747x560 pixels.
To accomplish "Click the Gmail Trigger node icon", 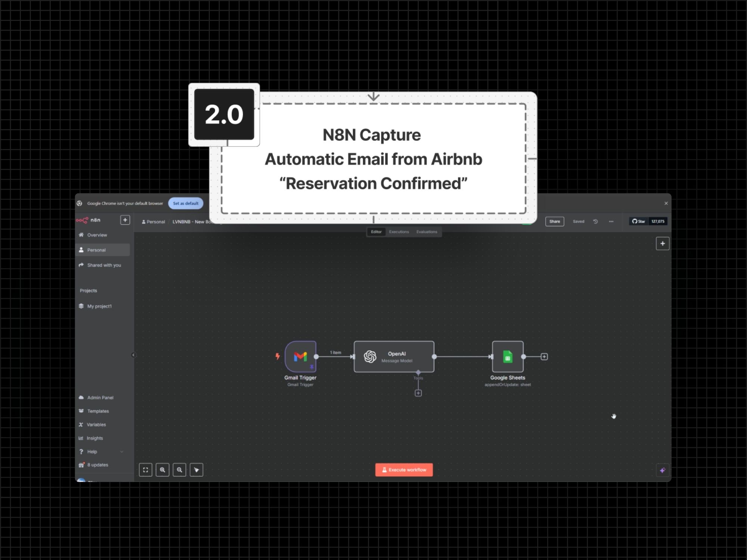I will point(300,357).
